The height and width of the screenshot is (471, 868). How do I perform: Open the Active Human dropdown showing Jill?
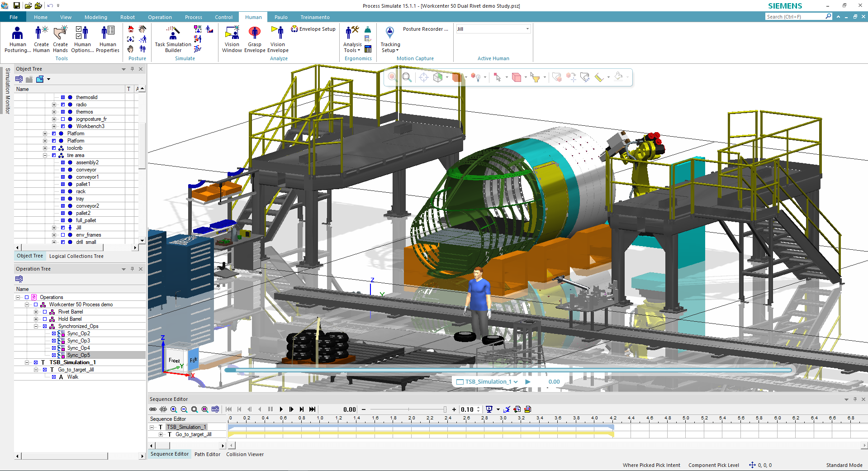[x=527, y=29]
